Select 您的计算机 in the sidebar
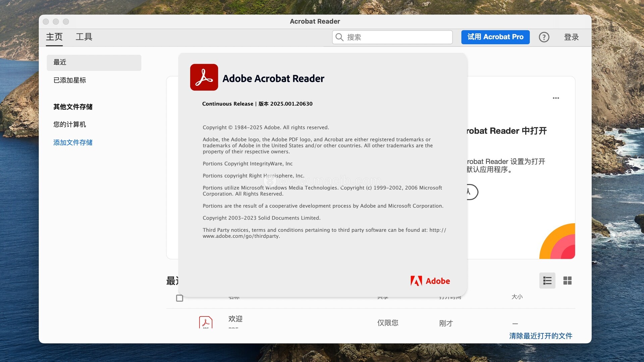The image size is (644, 362). [x=70, y=124]
